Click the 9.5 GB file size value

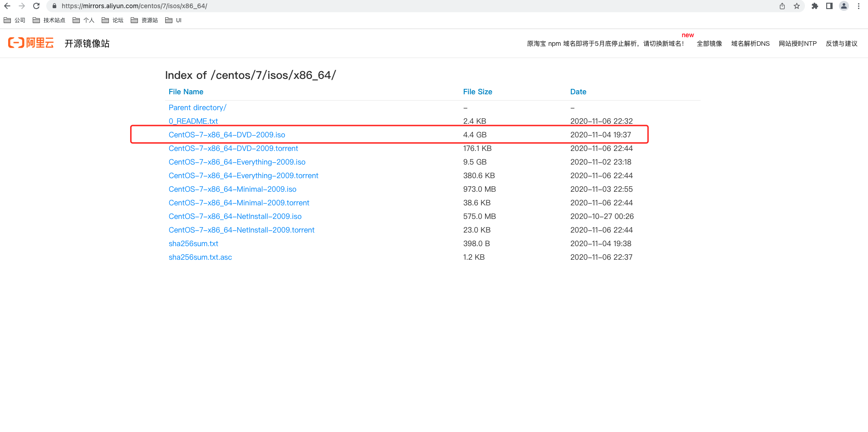(475, 162)
